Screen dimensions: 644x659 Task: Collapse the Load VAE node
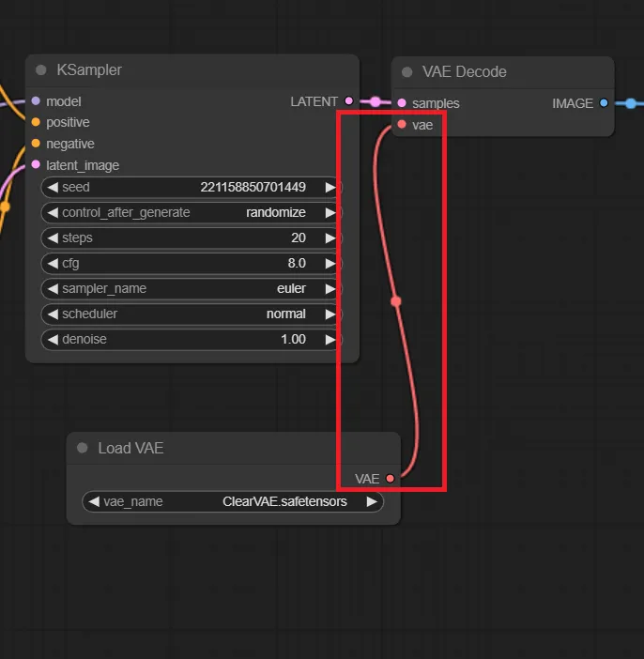point(83,449)
